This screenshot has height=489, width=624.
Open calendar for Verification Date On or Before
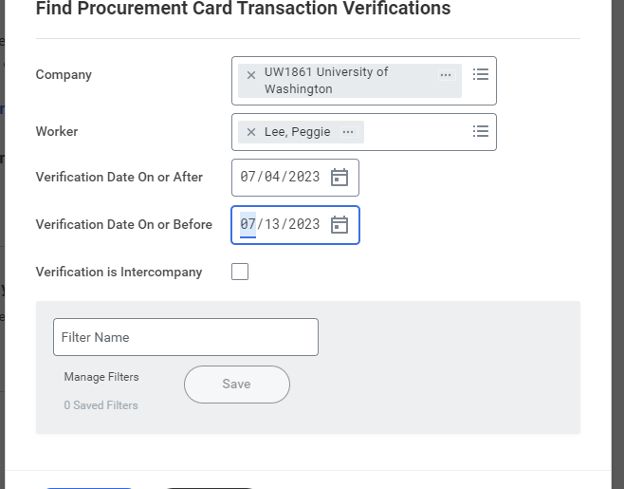coord(339,225)
